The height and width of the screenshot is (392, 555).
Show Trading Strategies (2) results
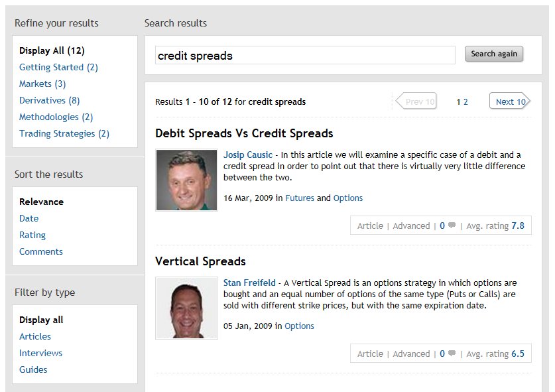64,133
